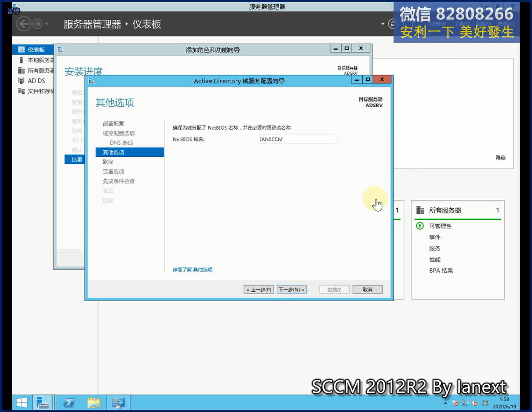Click the Active Directory wizard title bar icon
This screenshot has height=412, width=532.
click(x=92, y=81)
